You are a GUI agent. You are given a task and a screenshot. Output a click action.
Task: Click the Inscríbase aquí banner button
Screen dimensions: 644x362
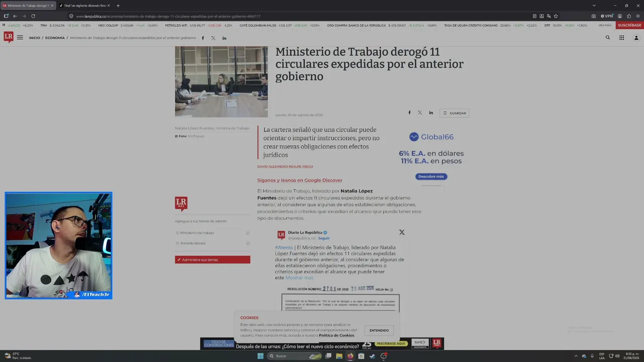click(391, 344)
